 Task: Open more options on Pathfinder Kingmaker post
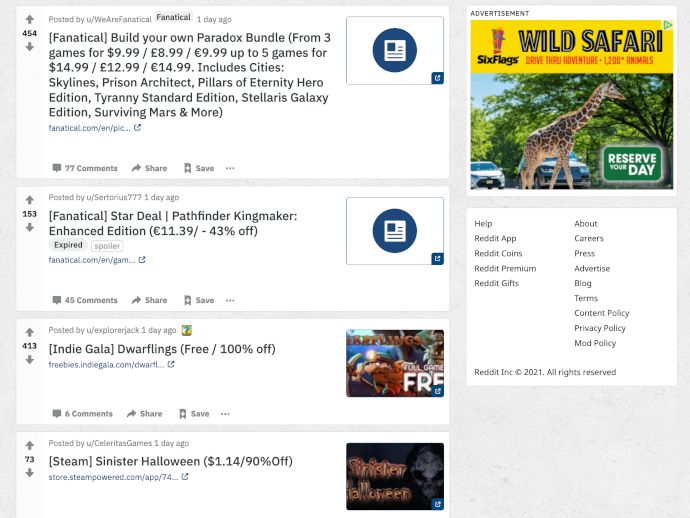[230, 300]
